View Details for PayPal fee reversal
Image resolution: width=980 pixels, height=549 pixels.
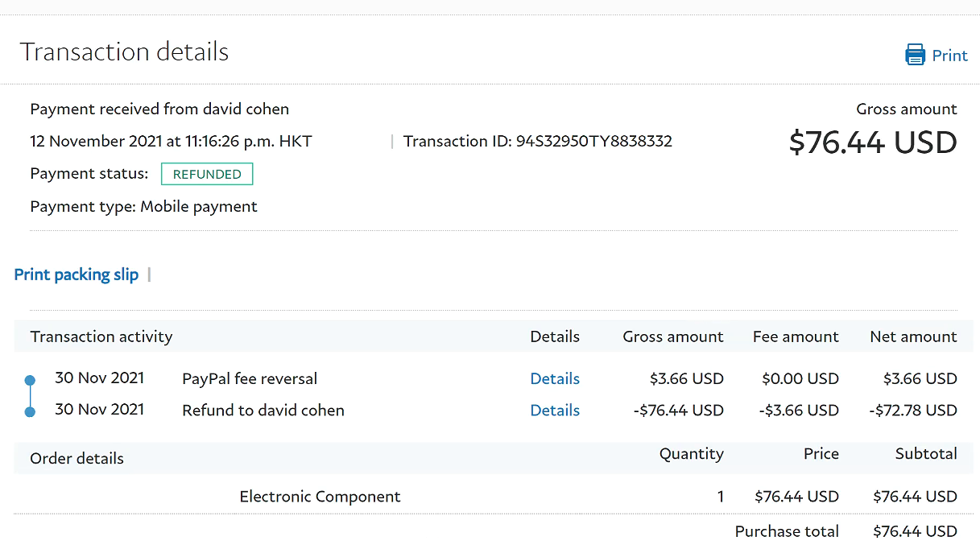click(x=555, y=378)
